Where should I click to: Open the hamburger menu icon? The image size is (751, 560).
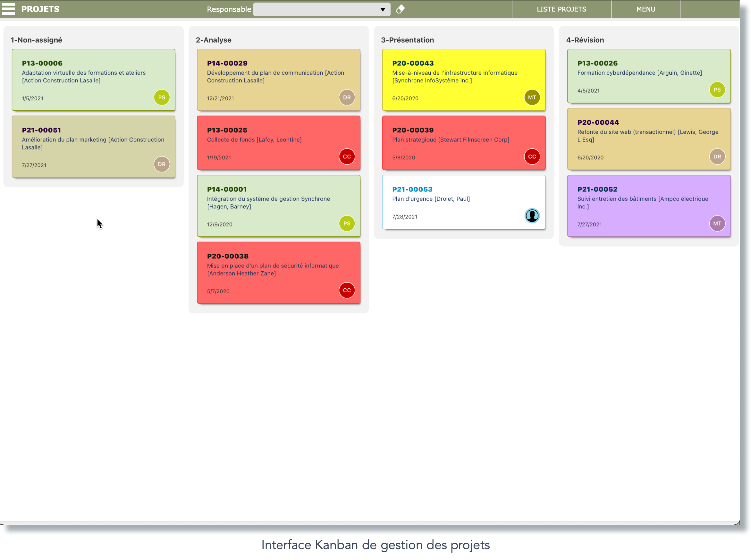[x=8, y=9]
